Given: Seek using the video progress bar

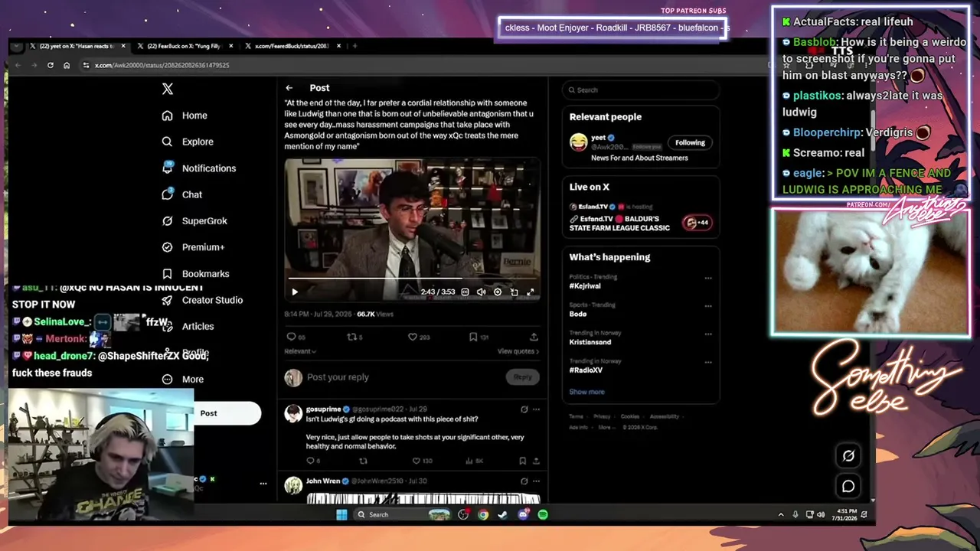Looking at the screenshot, I should (413, 279).
